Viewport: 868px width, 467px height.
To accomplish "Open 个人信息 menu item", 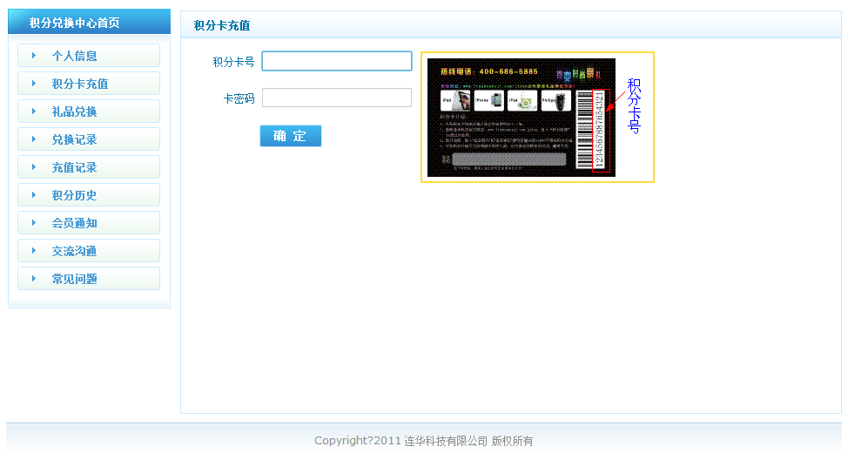I will pos(89,56).
